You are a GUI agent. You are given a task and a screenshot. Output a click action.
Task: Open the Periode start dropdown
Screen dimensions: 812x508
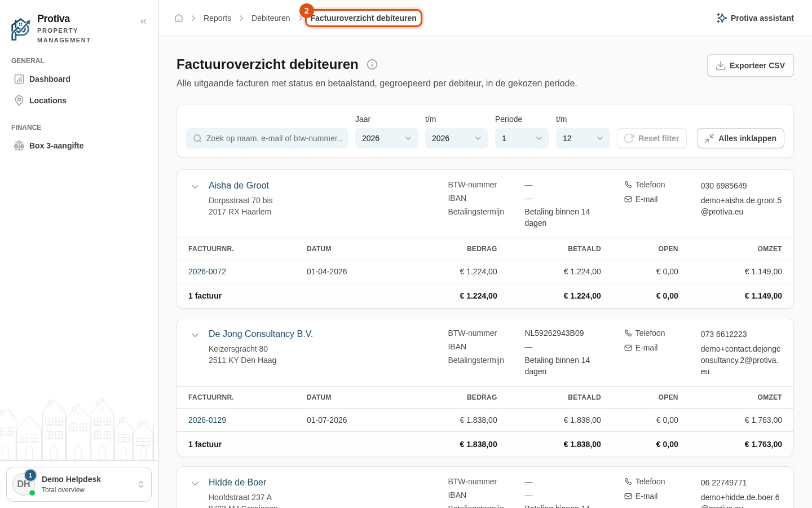click(x=522, y=138)
